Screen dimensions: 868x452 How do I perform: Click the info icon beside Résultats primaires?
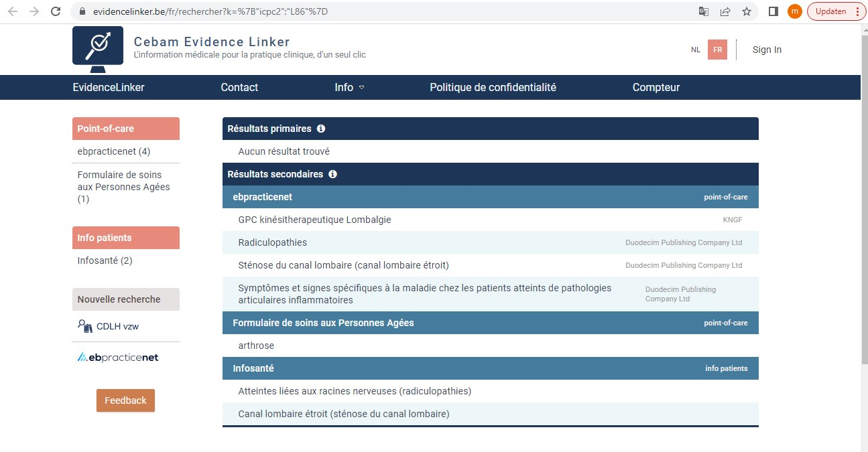(x=321, y=129)
